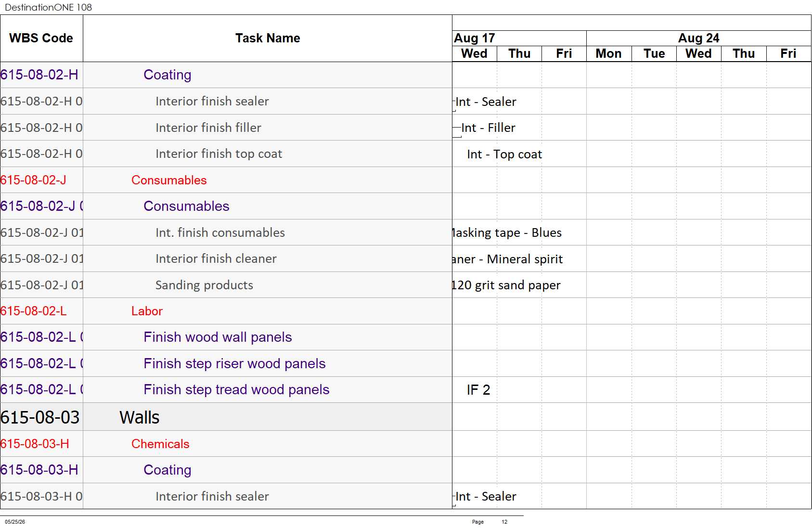Click the IF 2 Gantt label
The image size is (812, 528).
click(x=478, y=390)
